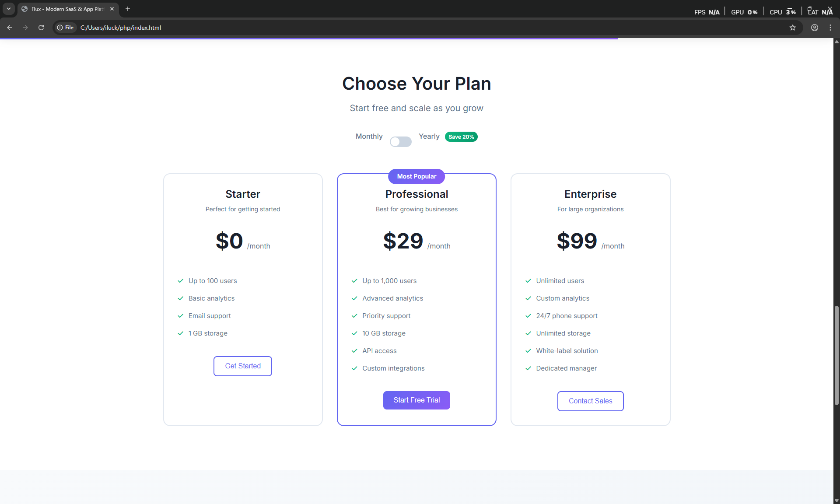Open the Chrome three-dot menu
Screen dimensions: 840x504
pos(830,28)
